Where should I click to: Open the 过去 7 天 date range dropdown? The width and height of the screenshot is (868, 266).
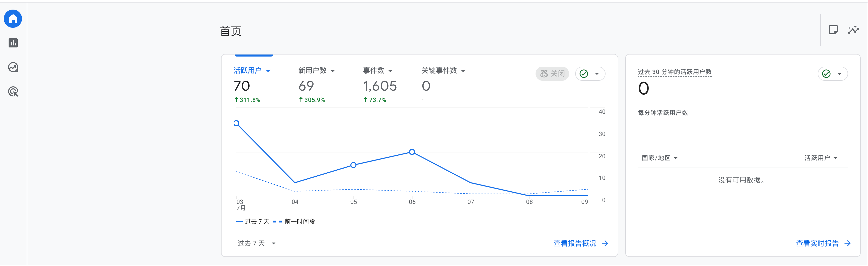(257, 244)
